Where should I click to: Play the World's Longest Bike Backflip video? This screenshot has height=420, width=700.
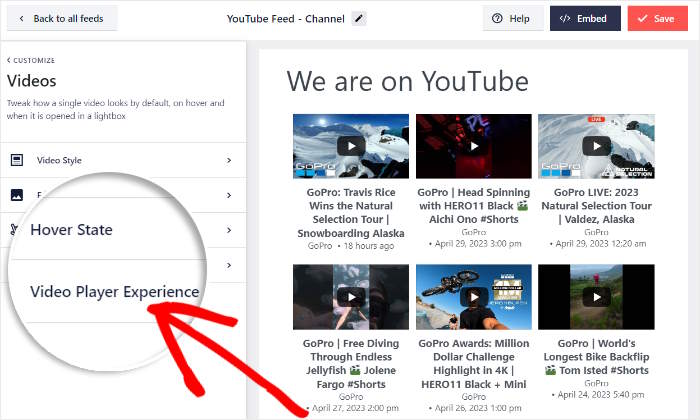pos(597,297)
